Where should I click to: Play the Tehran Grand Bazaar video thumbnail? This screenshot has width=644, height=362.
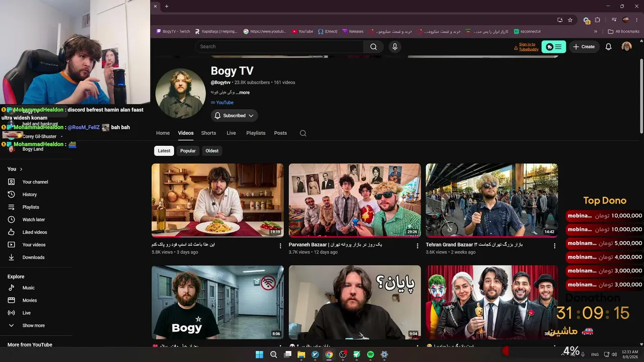492,200
